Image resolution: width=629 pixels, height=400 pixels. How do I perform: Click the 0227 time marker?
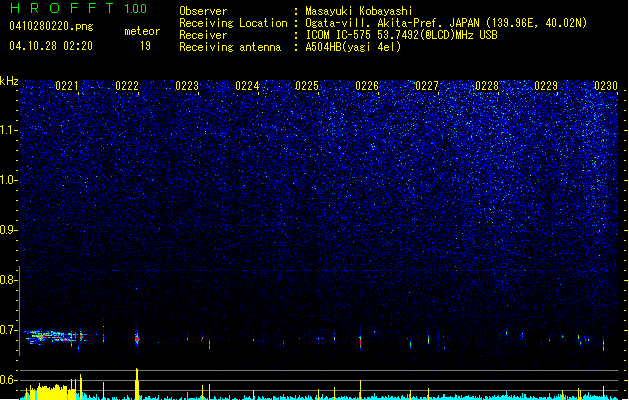tap(427, 86)
